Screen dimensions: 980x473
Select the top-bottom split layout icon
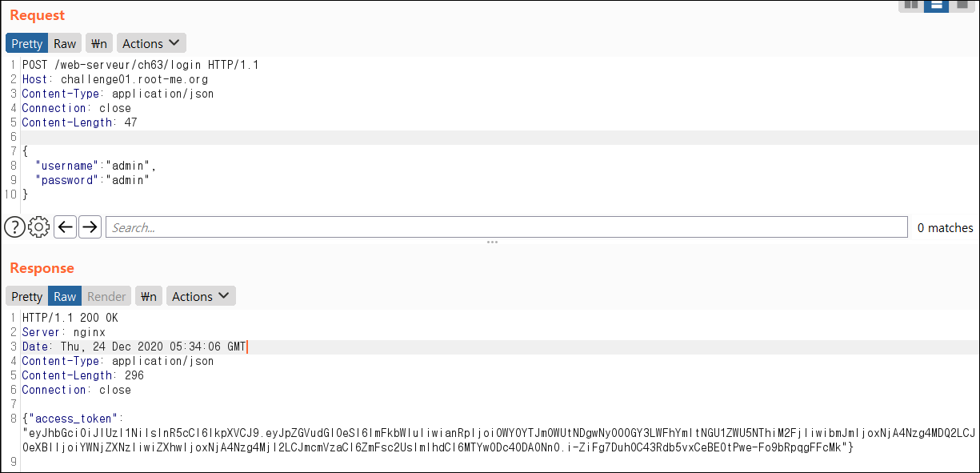pyautogui.click(x=936, y=5)
